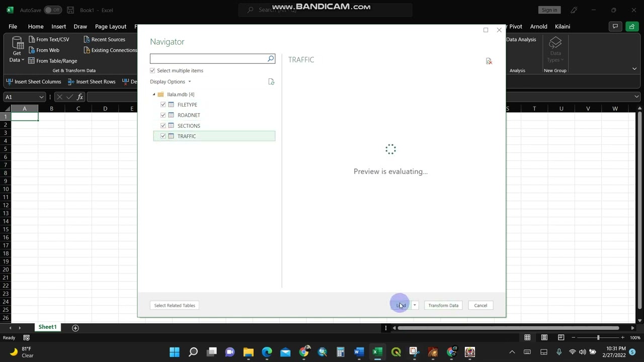Open the Kilaini tab
The height and width of the screenshot is (362, 644).
click(562, 27)
